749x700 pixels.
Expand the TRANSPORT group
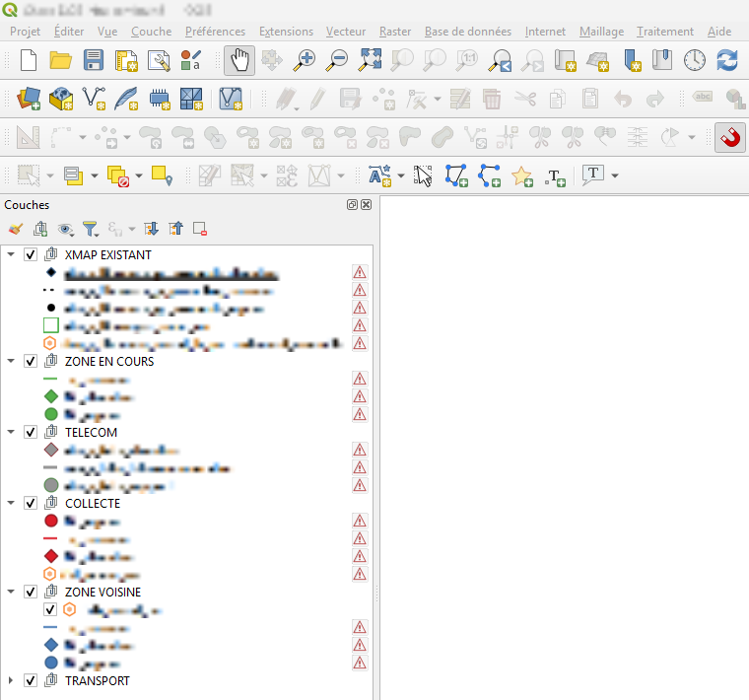click(11, 680)
